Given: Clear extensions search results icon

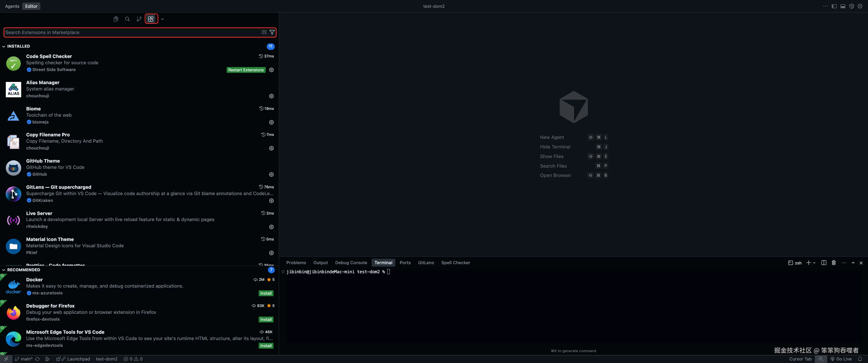Looking at the screenshot, I should 264,32.
